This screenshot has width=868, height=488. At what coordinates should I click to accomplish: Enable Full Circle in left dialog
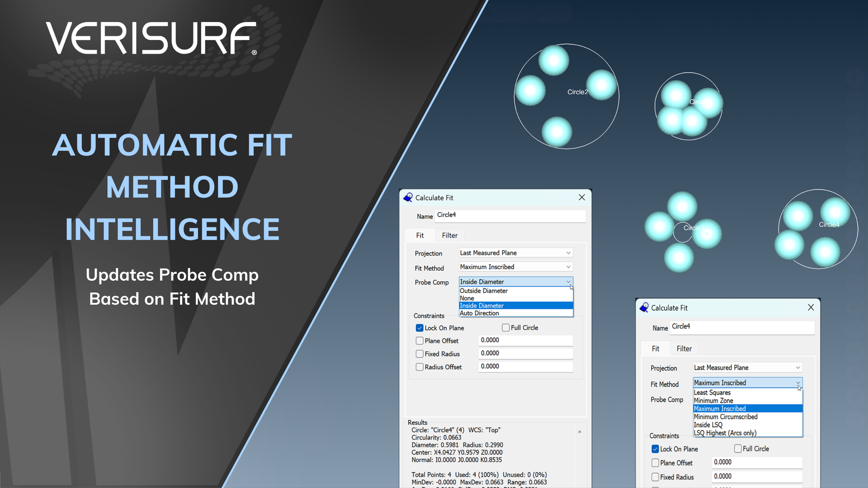[x=506, y=328]
